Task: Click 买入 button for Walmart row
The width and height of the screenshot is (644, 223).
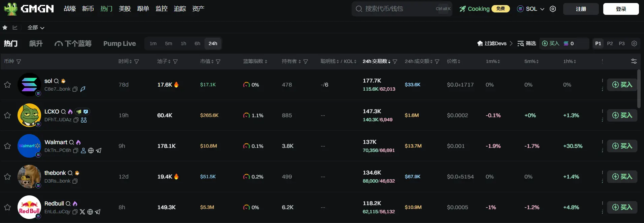Action: (622, 146)
